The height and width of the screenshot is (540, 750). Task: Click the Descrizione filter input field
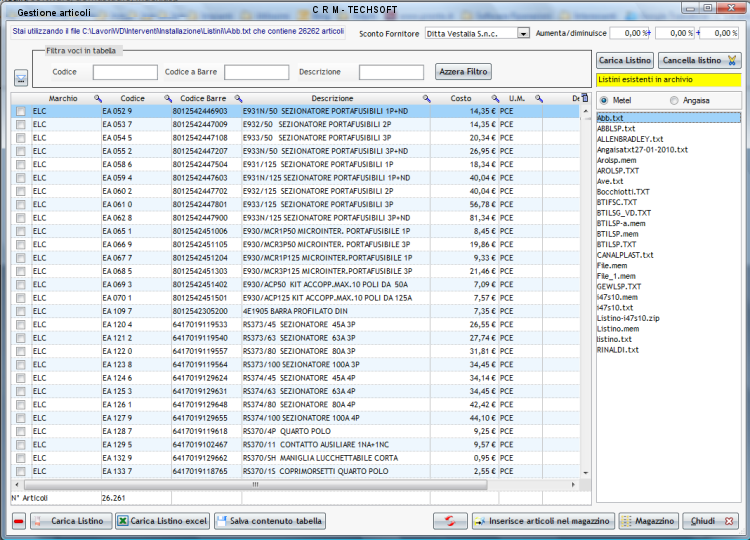(391, 72)
